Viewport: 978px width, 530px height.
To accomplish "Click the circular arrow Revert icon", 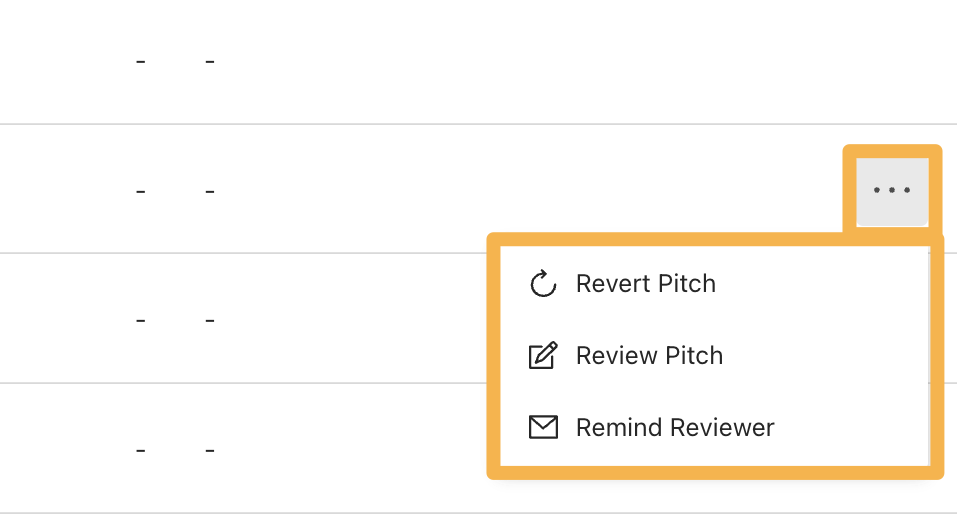I will click(542, 284).
